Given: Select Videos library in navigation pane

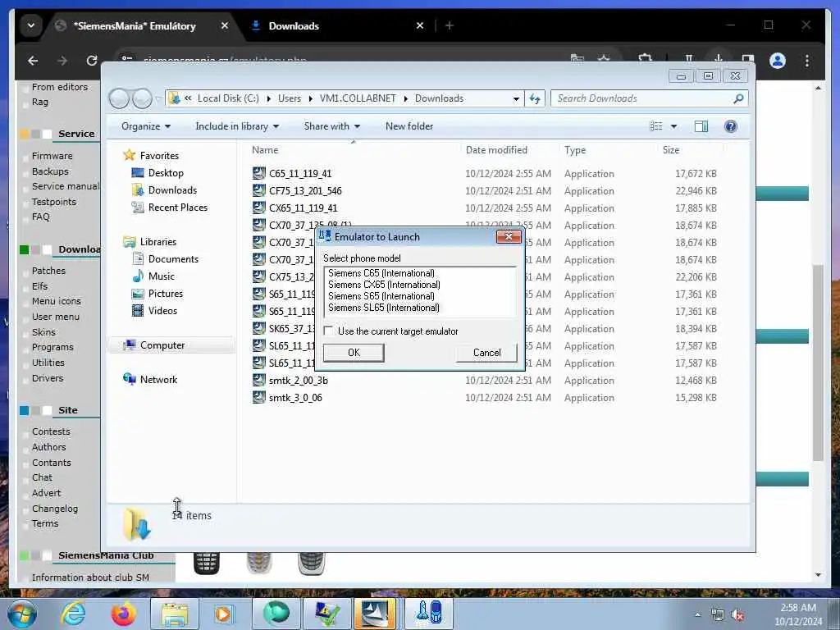Looking at the screenshot, I should (162, 311).
